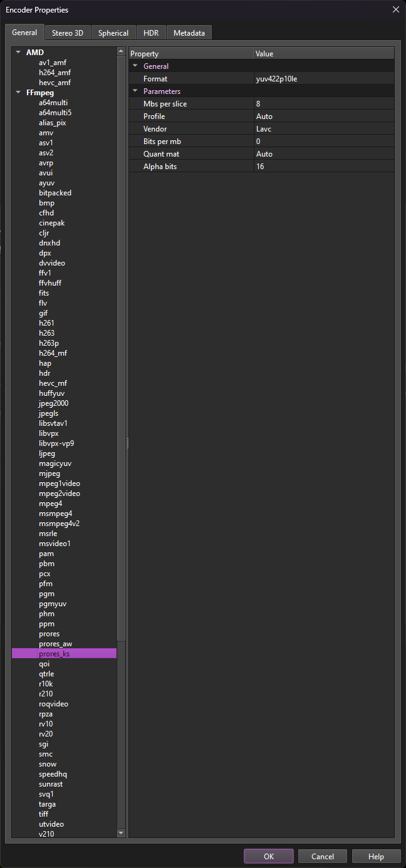Change the Profile value Auto
The image size is (406, 868).
[x=323, y=116]
